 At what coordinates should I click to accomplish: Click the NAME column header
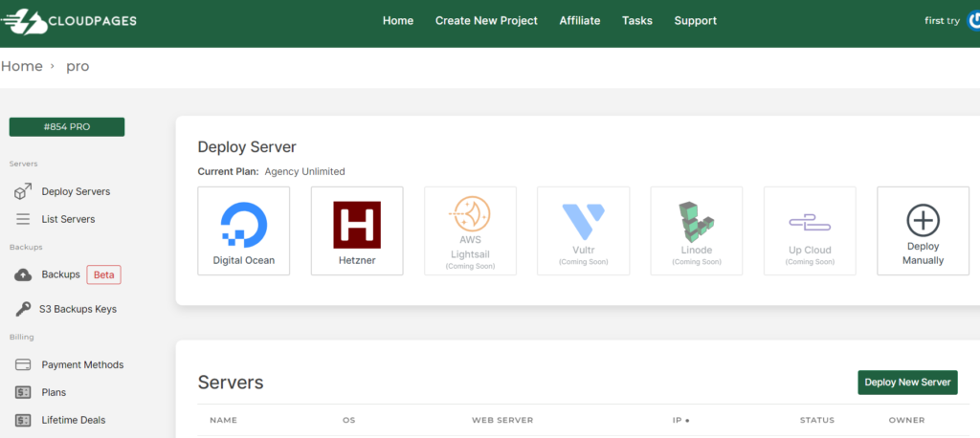point(224,420)
